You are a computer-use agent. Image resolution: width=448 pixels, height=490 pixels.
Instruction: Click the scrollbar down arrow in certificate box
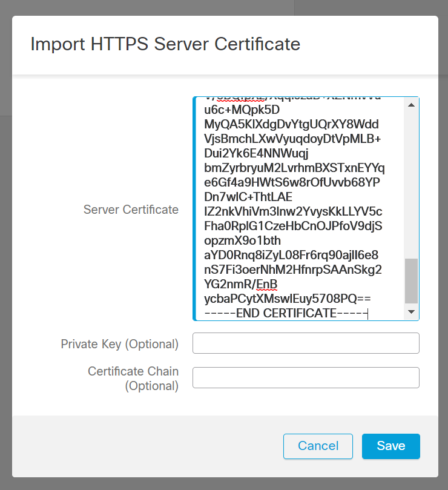pos(411,312)
